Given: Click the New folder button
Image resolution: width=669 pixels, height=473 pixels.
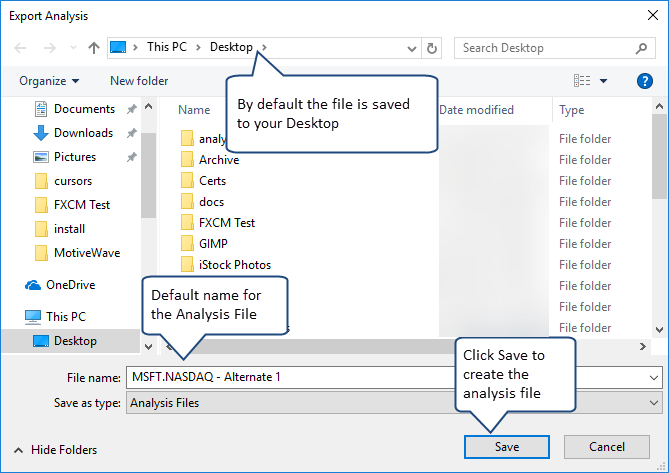Looking at the screenshot, I should (139, 81).
